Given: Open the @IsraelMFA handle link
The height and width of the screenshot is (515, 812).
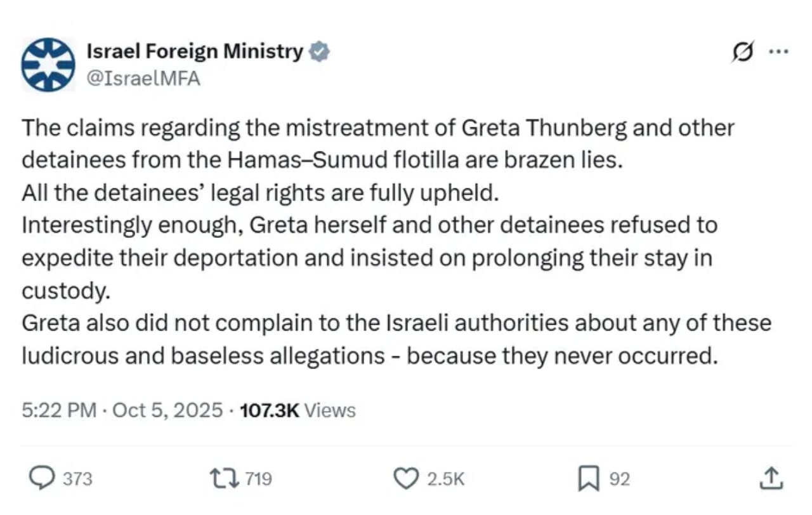Looking at the screenshot, I should pos(143,79).
